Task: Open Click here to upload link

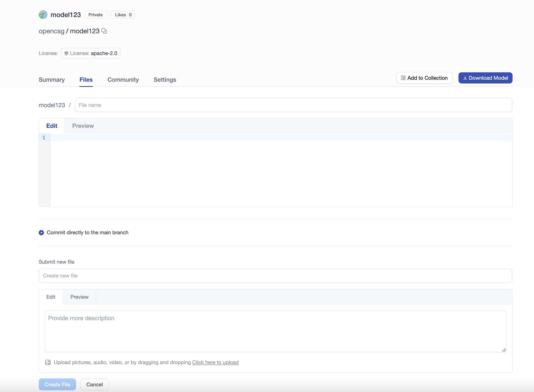Action: pos(215,362)
